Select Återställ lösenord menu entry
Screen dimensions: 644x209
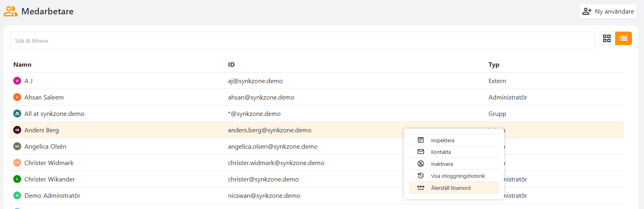pos(454,188)
